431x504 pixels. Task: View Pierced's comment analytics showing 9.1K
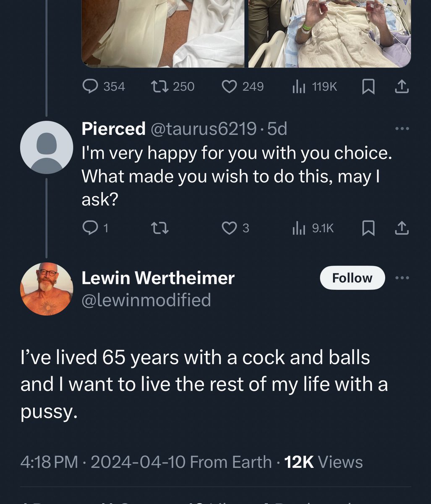click(x=313, y=228)
